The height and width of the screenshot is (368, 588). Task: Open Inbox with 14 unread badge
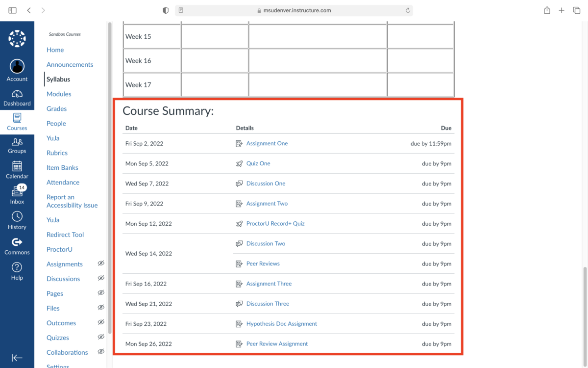point(17,195)
